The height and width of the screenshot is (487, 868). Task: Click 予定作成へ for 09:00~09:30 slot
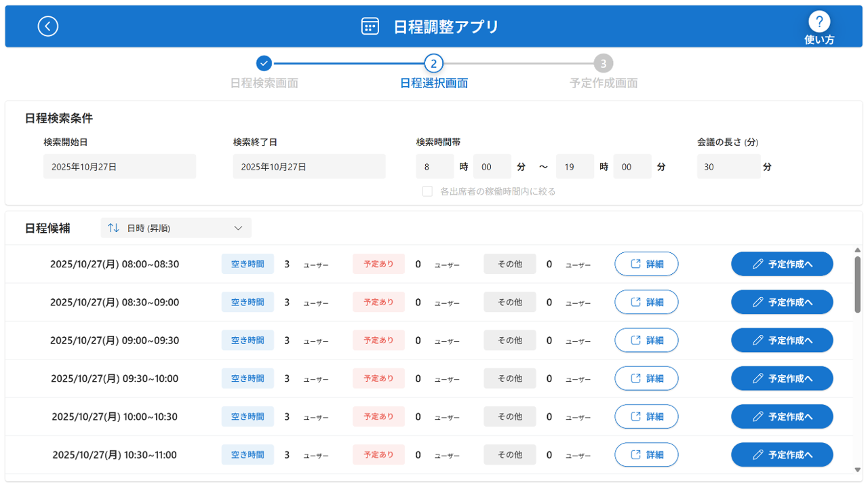[781, 340]
